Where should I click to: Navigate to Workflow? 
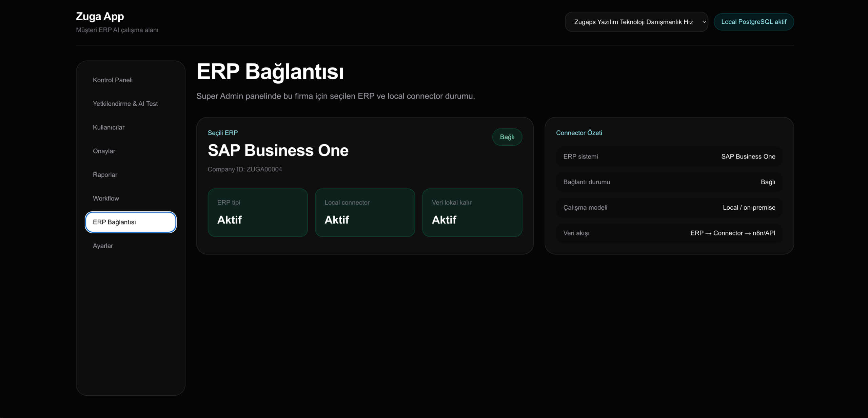coord(131,198)
